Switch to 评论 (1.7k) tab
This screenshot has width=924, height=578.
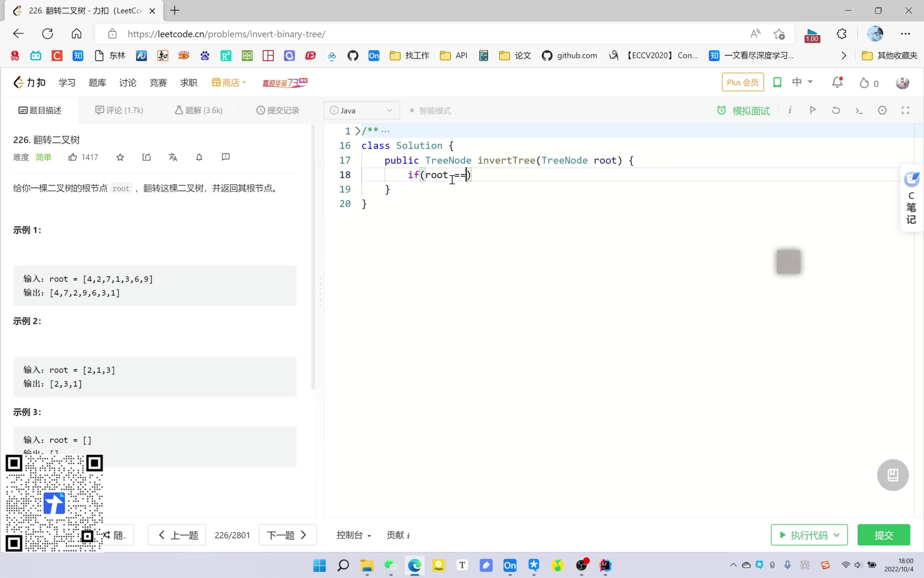[119, 111]
